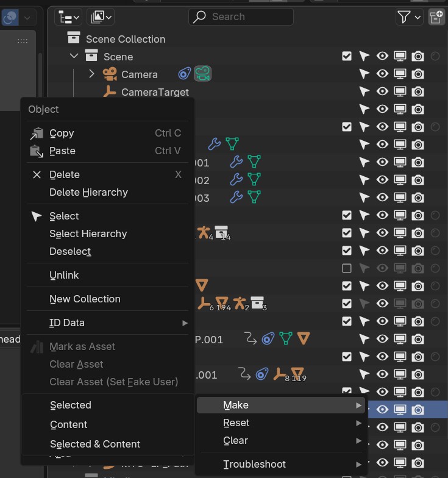
Task: Open the Clear submenu
Action: (280, 440)
